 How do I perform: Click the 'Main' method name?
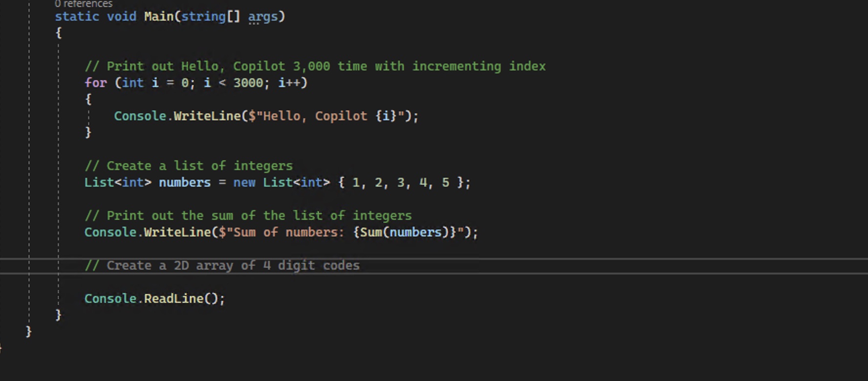click(159, 17)
